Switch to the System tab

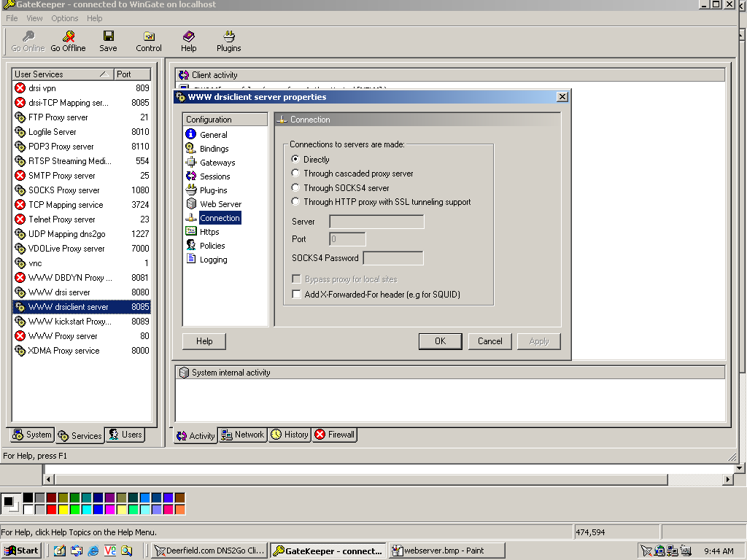point(32,435)
